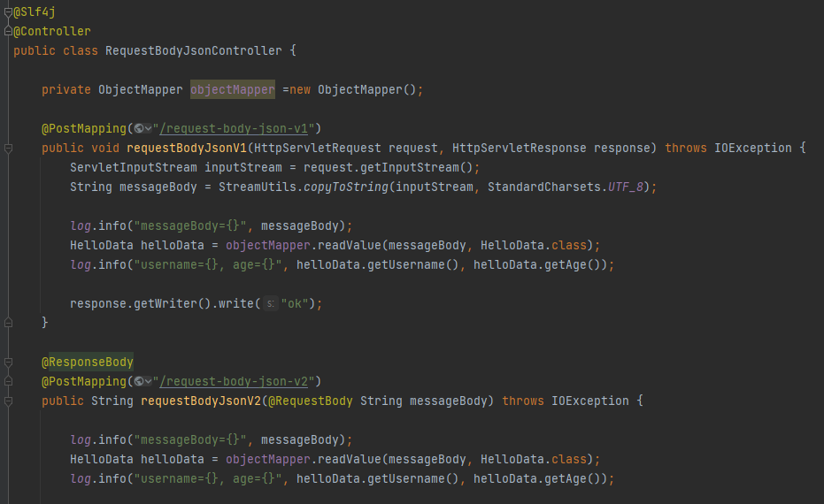Click the StandardCharsets reference
Screen dimensions: 824x504
(544, 187)
